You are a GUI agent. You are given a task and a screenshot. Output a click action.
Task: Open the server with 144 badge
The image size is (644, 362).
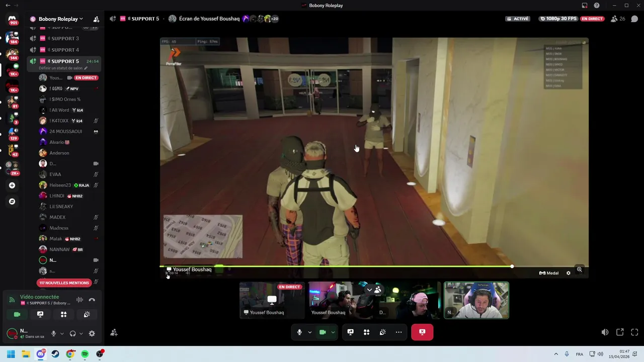pos(12,53)
